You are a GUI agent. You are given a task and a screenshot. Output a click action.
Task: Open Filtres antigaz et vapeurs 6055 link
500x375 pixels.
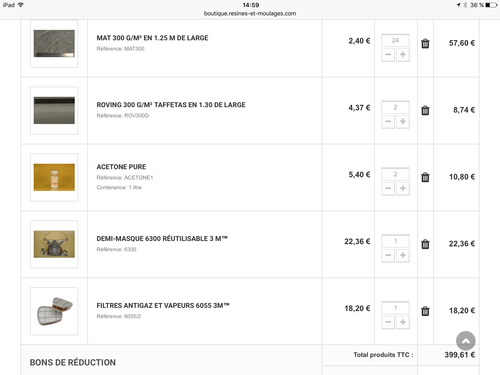(x=163, y=305)
